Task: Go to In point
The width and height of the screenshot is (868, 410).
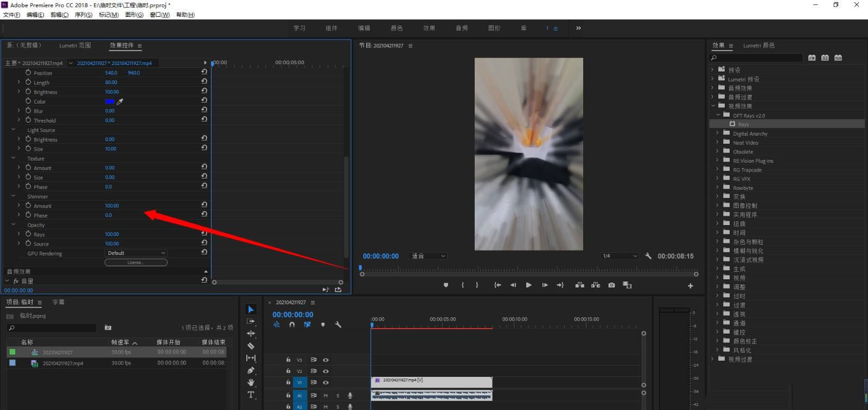Action: click(x=497, y=285)
